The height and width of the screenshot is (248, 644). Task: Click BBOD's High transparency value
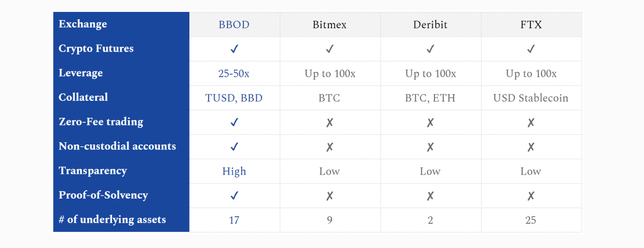[x=234, y=172]
